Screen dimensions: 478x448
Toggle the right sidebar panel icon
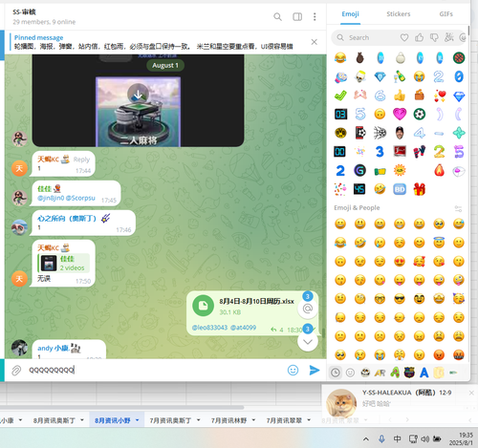click(297, 17)
